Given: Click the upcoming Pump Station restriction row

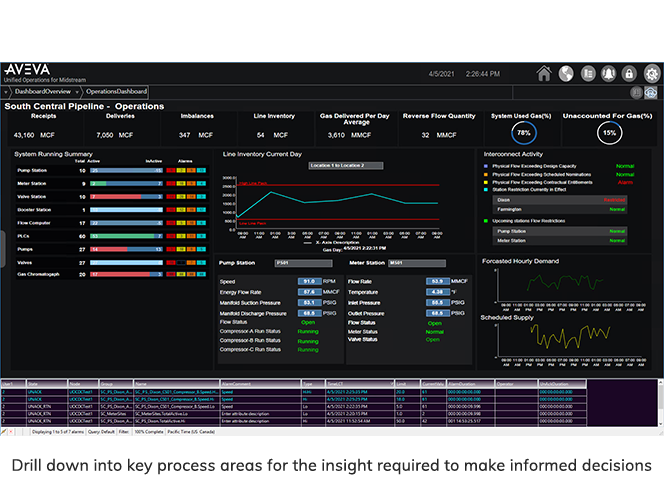Looking at the screenshot, I should pyautogui.click(x=559, y=231).
